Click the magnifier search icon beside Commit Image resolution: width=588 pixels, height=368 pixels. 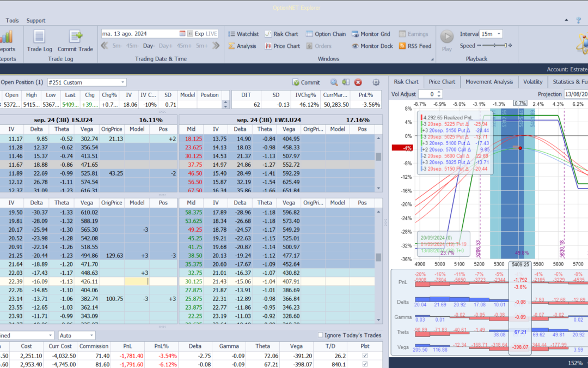point(334,82)
